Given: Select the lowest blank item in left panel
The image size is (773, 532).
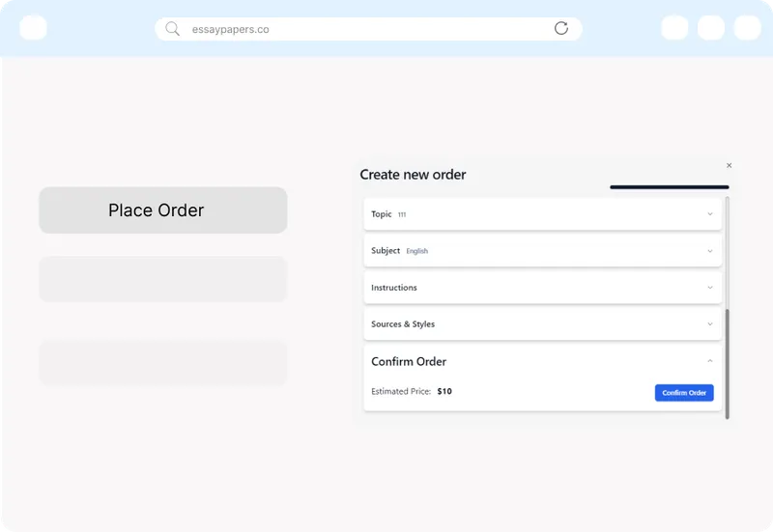Looking at the screenshot, I should click(x=162, y=363).
